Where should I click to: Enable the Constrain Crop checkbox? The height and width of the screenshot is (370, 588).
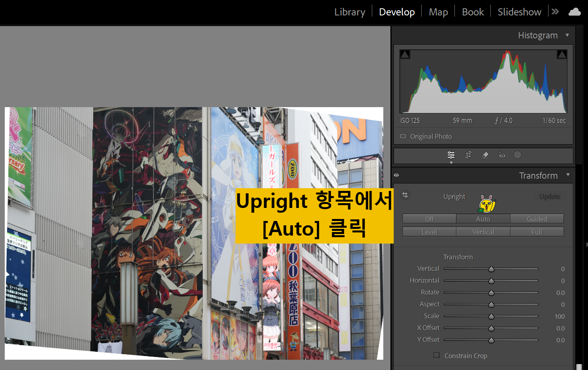coord(436,355)
